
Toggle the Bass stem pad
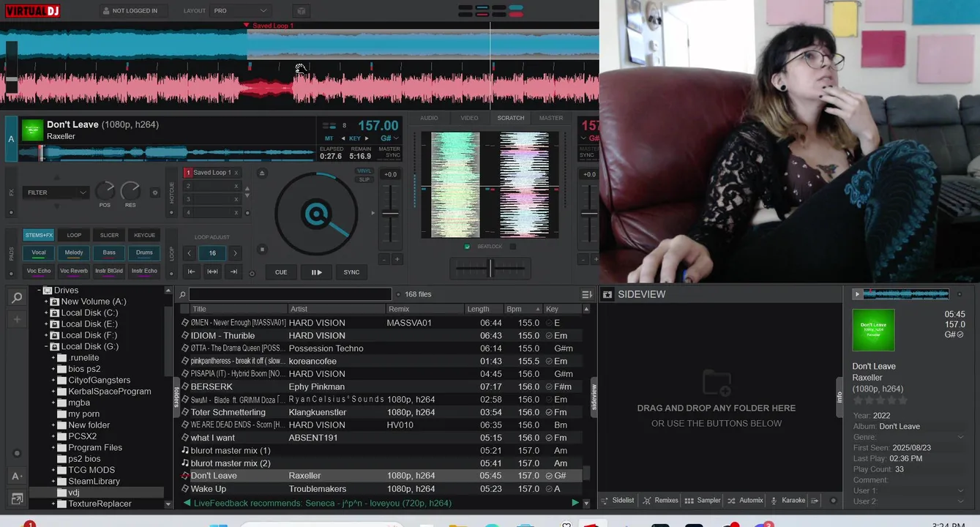[x=109, y=253]
